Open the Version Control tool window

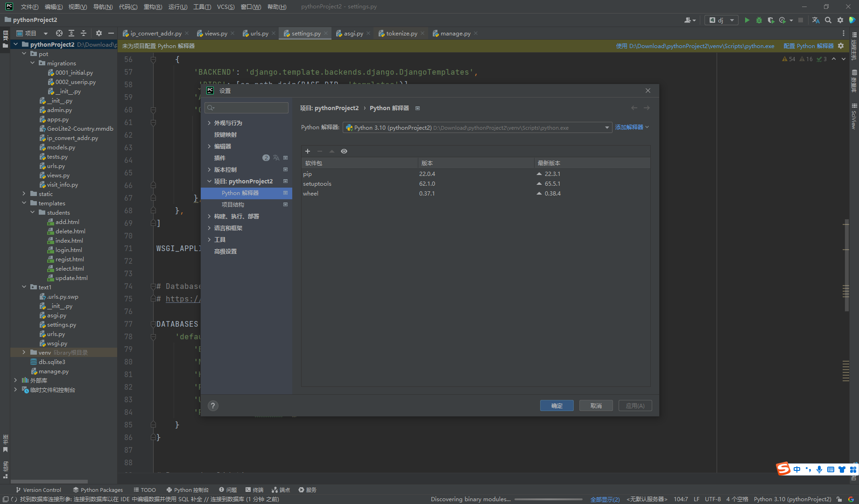38,490
